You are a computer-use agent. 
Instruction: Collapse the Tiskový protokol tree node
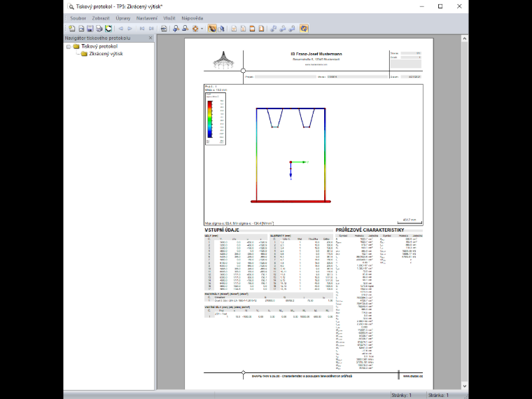(x=69, y=47)
